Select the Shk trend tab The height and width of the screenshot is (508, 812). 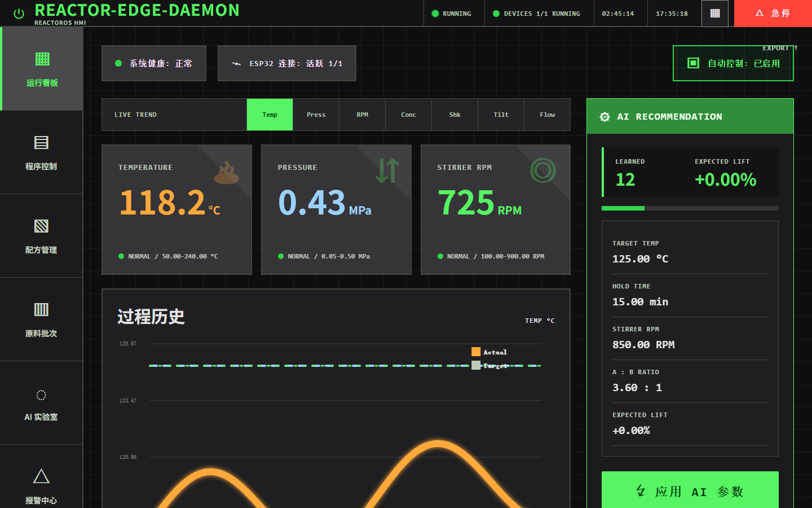[x=455, y=115]
